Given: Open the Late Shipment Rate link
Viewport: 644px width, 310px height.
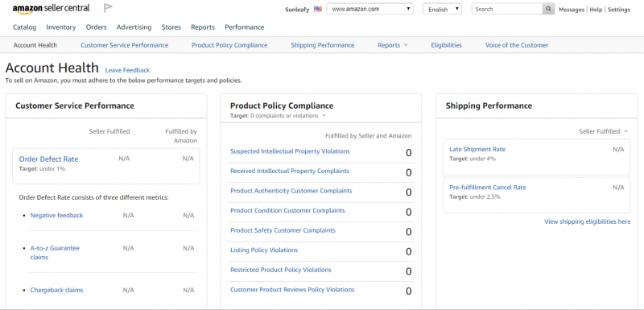Looking at the screenshot, I should (477, 150).
